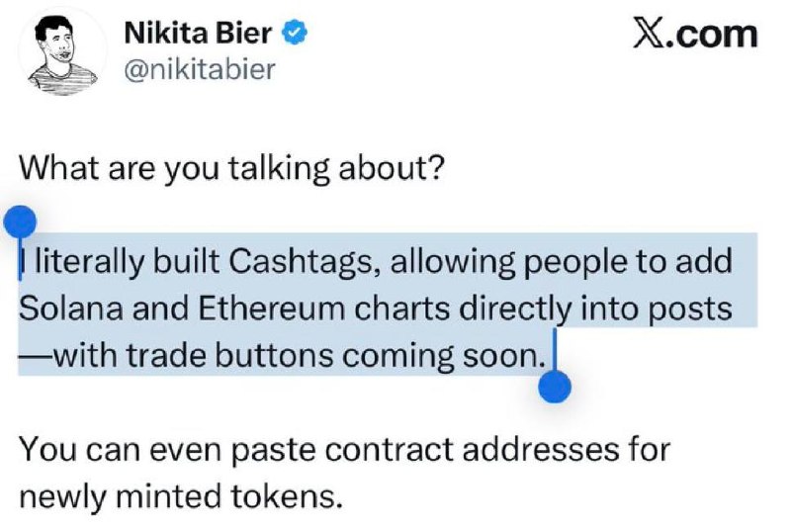This screenshot has height=532, width=791.
Task: Click the words 'You can even paste'
Action: pyautogui.click(x=168, y=450)
